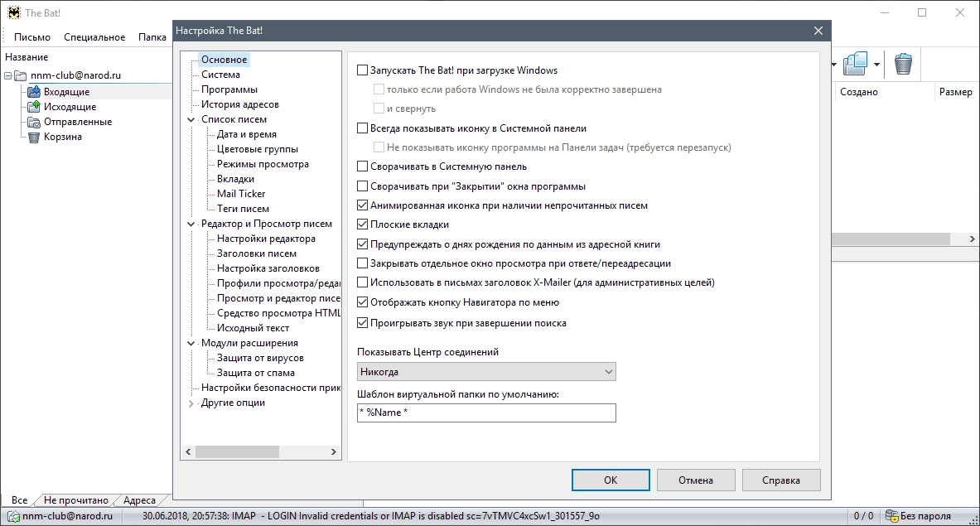Click settings tree scroll right arrow
The width and height of the screenshot is (980, 526).
333,451
